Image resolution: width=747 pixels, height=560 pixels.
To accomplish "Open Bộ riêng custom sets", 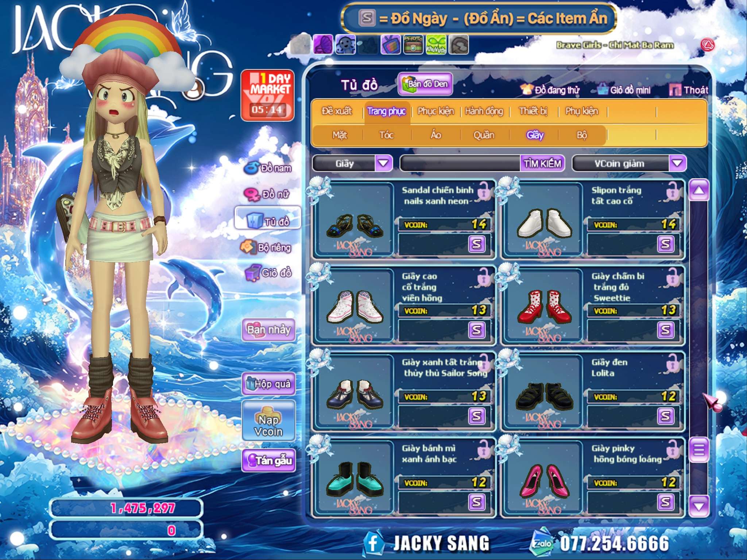I will coord(266,248).
